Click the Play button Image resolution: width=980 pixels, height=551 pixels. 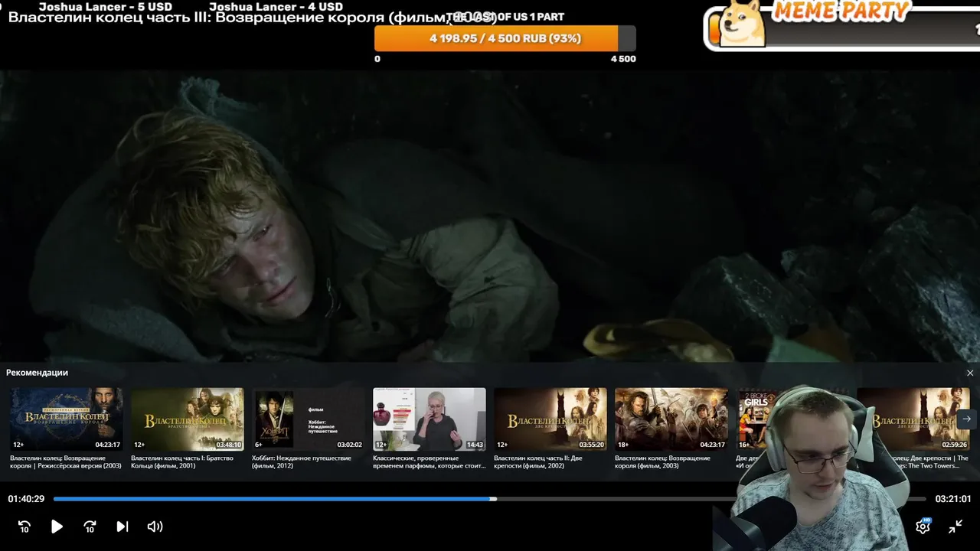(x=57, y=527)
